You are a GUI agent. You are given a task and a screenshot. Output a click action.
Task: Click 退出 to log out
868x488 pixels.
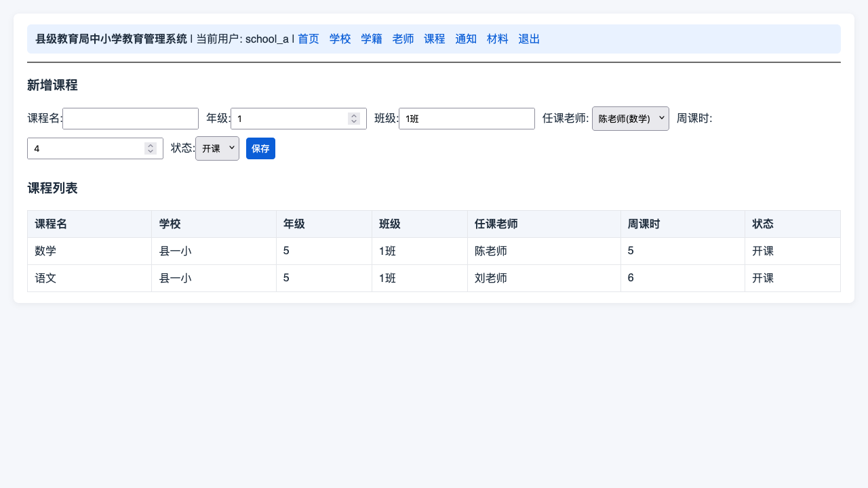pyautogui.click(x=529, y=39)
